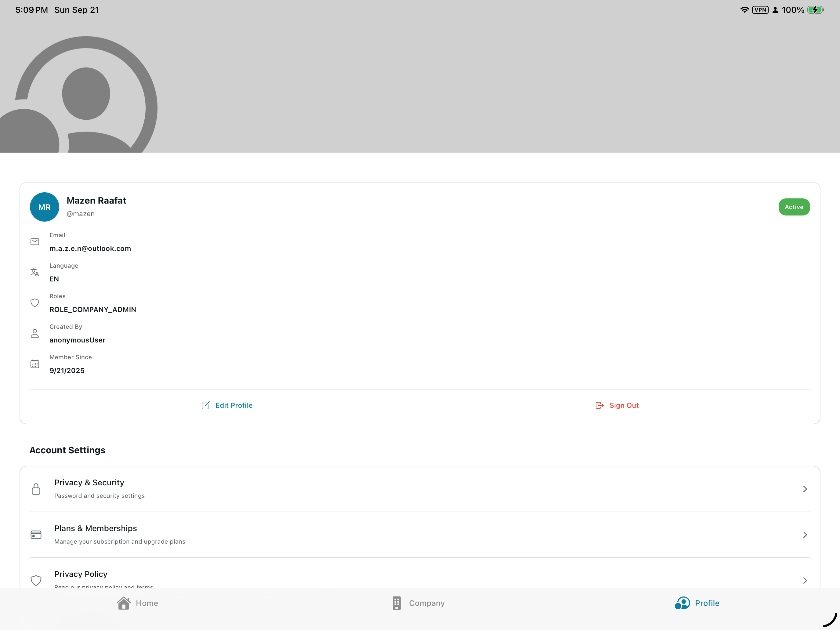This screenshot has height=630, width=840.
Task: Open Plans & Memberships chevron
Action: coord(805,535)
